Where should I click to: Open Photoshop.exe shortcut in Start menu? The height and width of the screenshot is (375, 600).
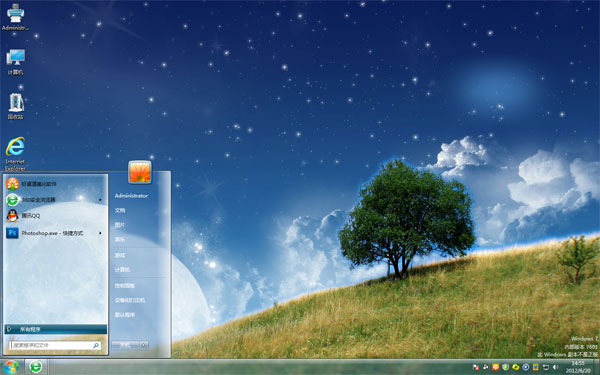55,233
